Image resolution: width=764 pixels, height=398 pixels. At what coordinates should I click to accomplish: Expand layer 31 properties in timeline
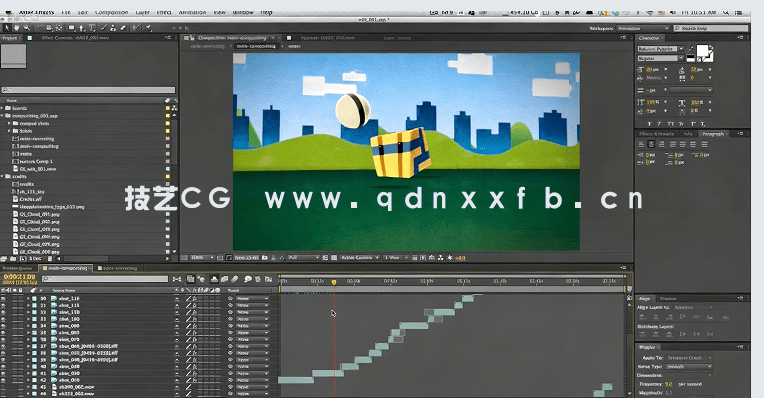pos(28,305)
